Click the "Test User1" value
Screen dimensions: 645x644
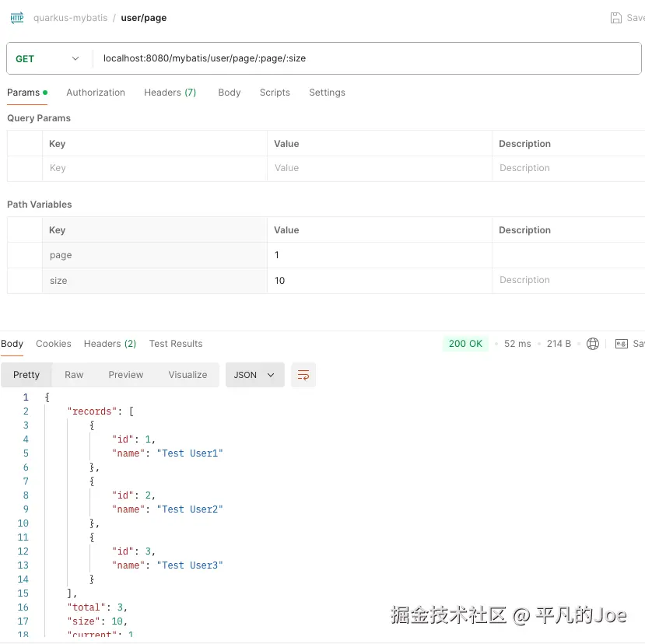190,453
